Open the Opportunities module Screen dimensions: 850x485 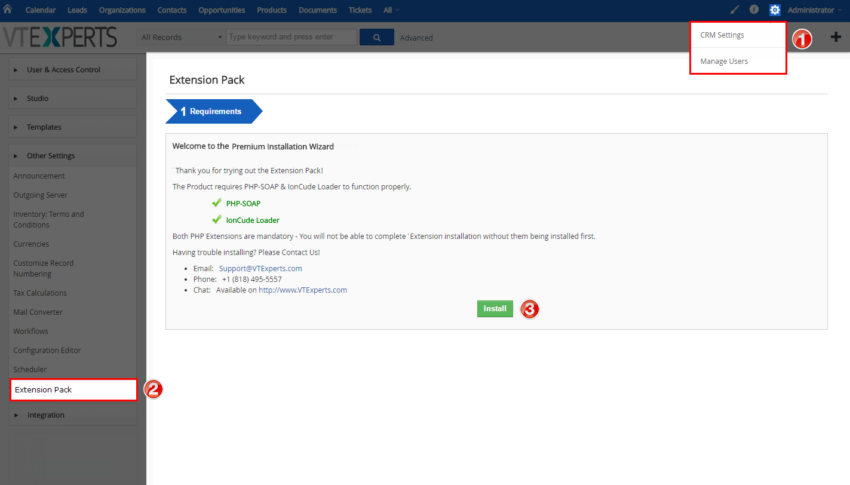coord(222,10)
